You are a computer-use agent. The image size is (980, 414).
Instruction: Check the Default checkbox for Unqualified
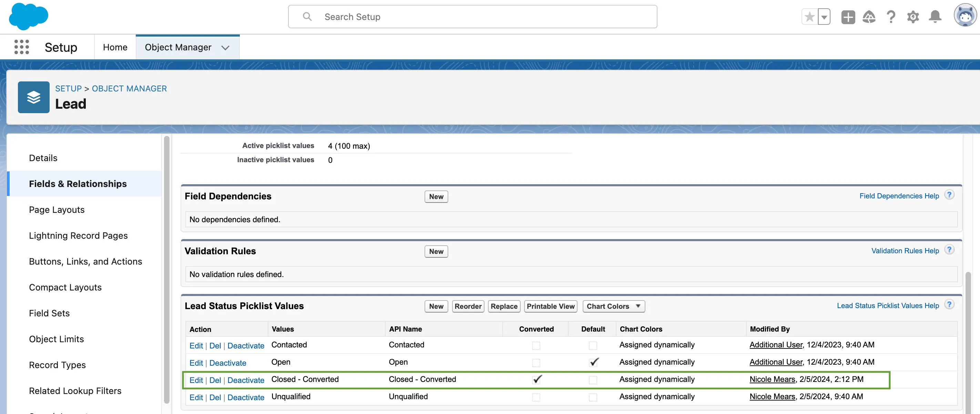(593, 397)
